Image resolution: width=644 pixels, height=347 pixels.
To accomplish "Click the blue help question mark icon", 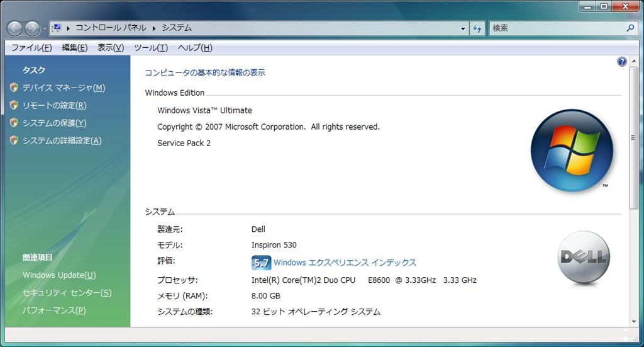I will [x=622, y=62].
